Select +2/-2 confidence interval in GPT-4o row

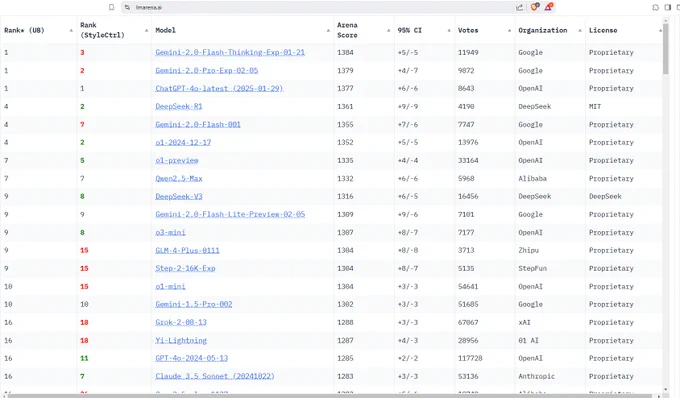pos(408,359)
